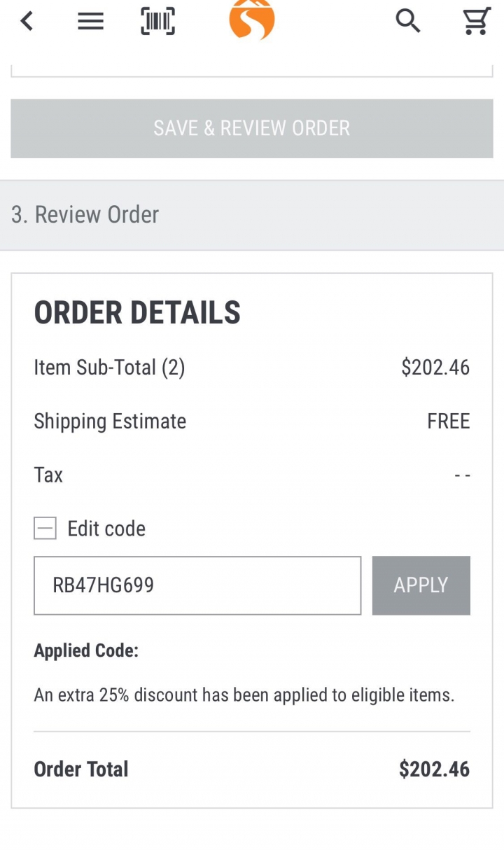The image size is (504, 850).
Task: Expand the 3. Review Order section
Action: tap(252, 215)
